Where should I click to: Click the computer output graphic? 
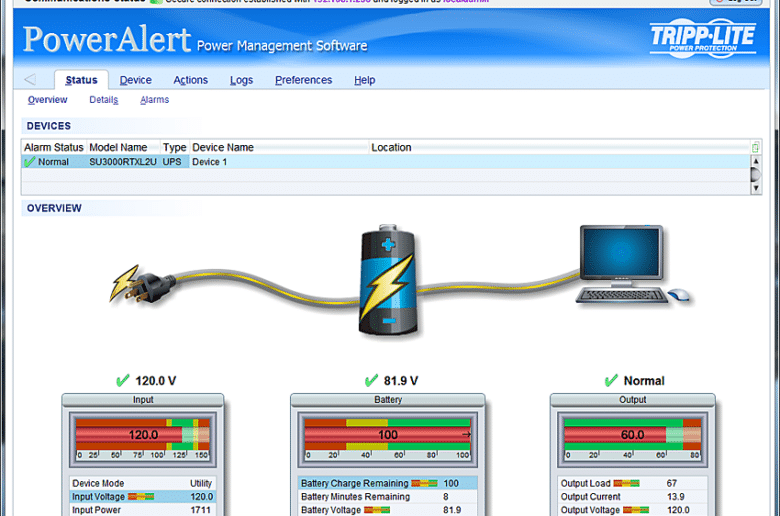click(x=633, y=264)
